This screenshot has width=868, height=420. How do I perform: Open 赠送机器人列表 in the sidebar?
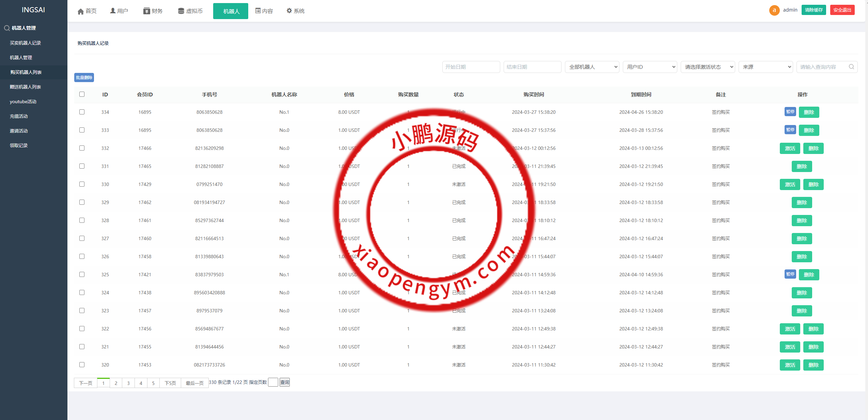[25, 87]
